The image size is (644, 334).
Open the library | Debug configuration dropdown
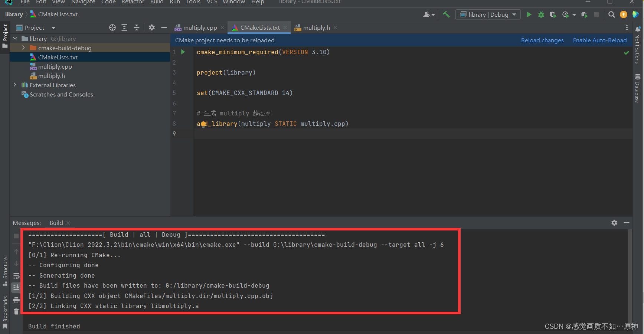coord(487,14)
